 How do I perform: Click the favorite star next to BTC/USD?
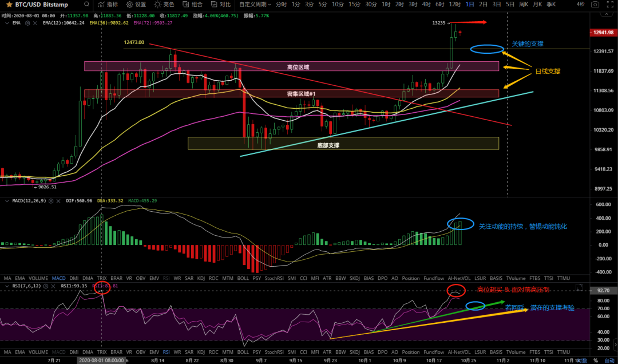(x=10, y=4)
